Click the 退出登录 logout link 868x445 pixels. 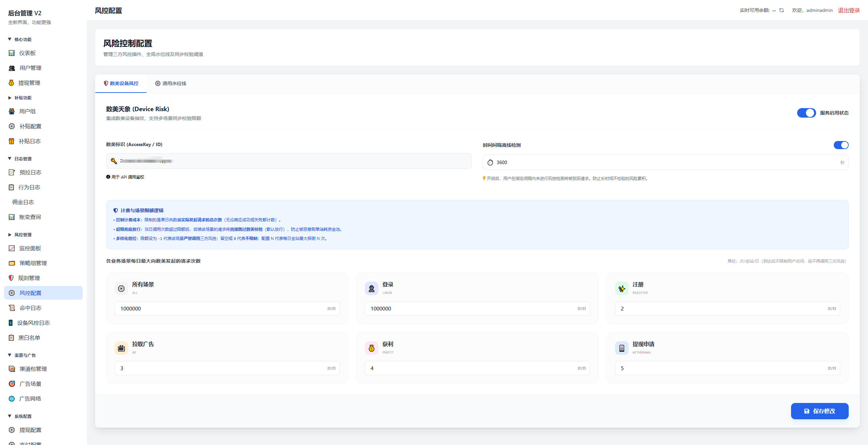tap(849, 11)
